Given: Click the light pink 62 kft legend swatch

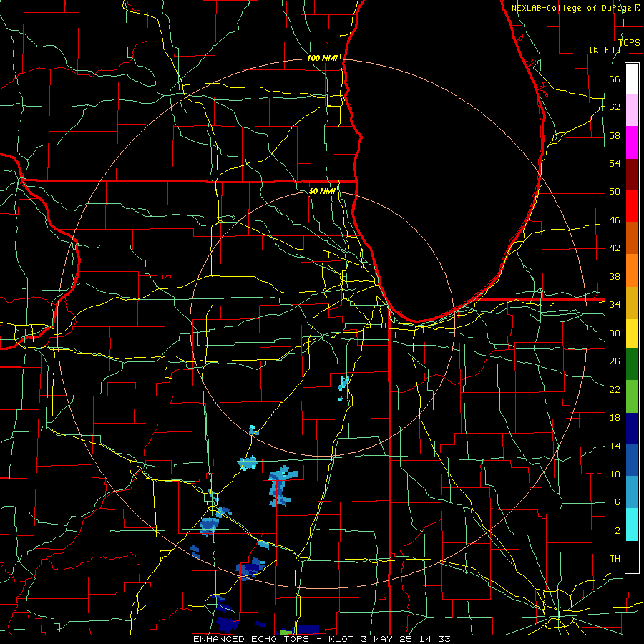Looking at the screenshot, I should click(x=632, y=110).
